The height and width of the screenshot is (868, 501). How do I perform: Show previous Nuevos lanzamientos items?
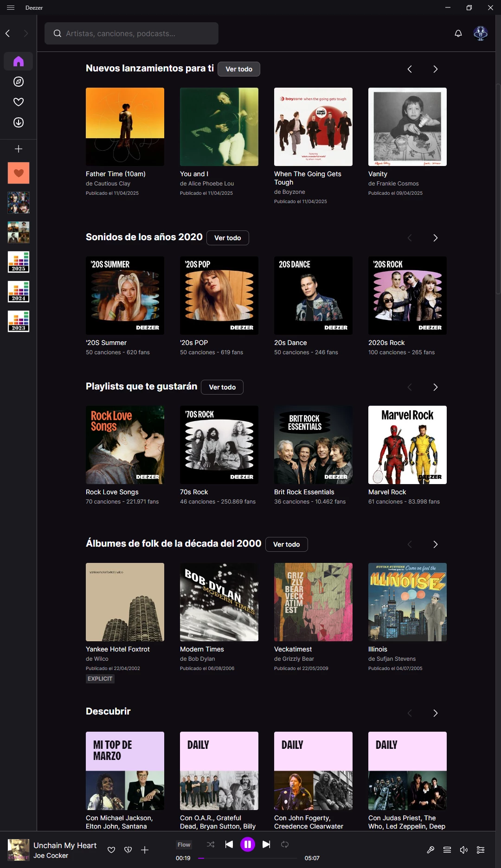[410, 69]
